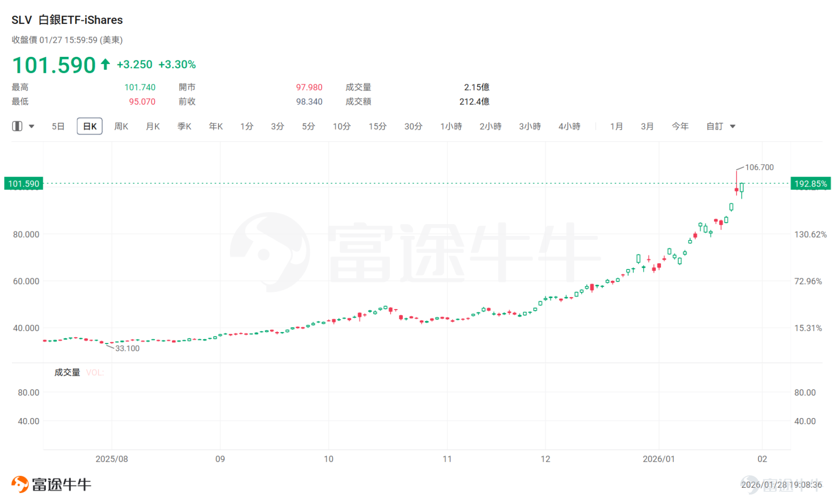
Task: Click the 15.31% right axis label
Action: (x=808, y=328)
